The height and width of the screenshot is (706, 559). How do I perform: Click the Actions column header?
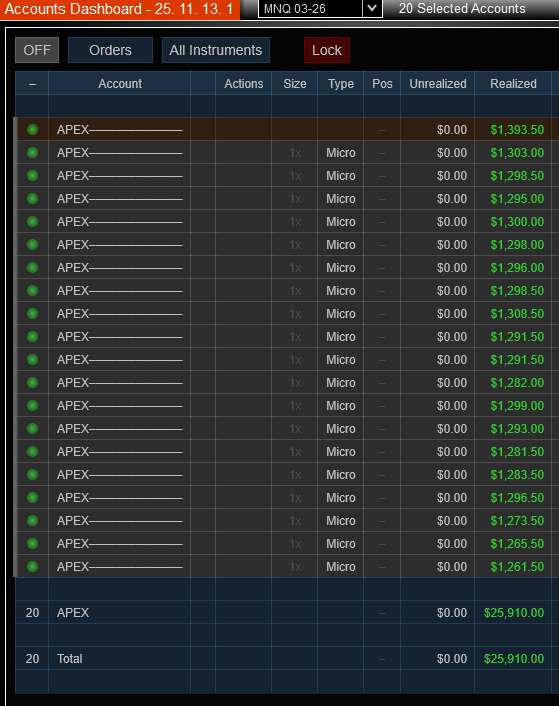tap(243, 84)
